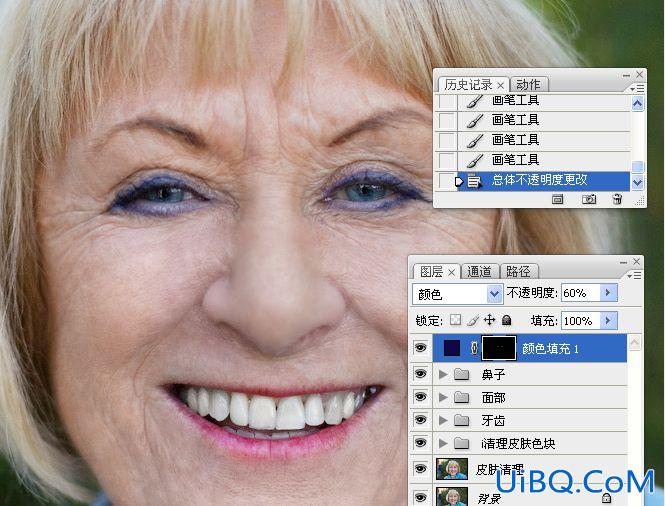This screenshot has width=665, height=506.
Task: Click the history source checkbox beside 总体不透明度更改
Action: click(x=446, y=181)
